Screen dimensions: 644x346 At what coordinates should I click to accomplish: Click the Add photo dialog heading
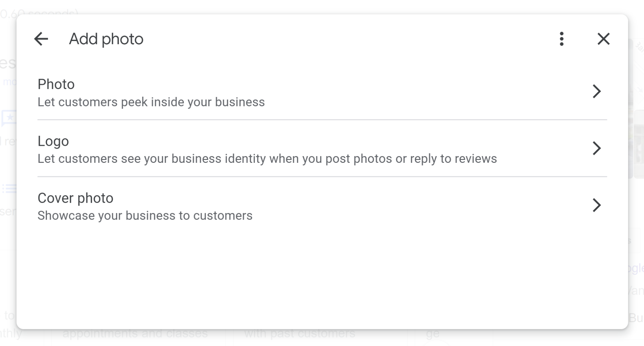coord(106,39)
